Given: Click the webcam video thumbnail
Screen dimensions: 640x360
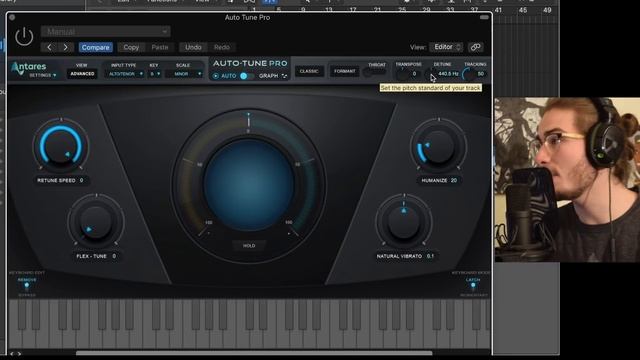Looking at the screenshot, I should (567, 180).
